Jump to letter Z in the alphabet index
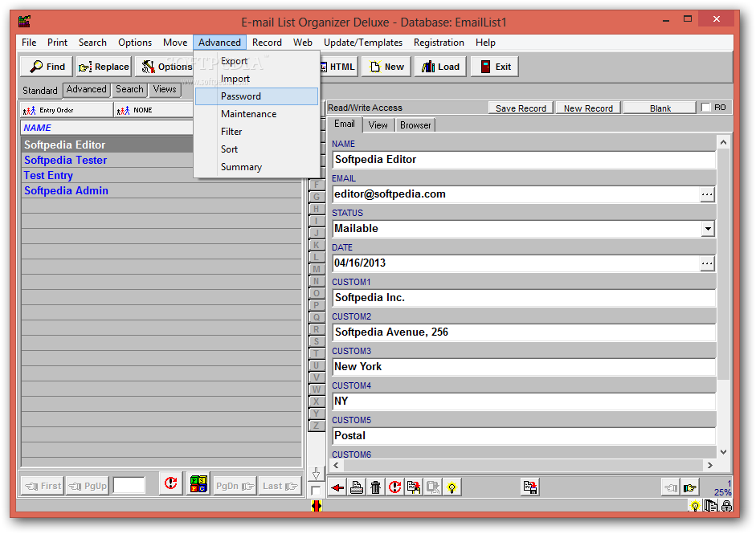The width and height of the screenshot is (756, 534). (x=317, y=426)
